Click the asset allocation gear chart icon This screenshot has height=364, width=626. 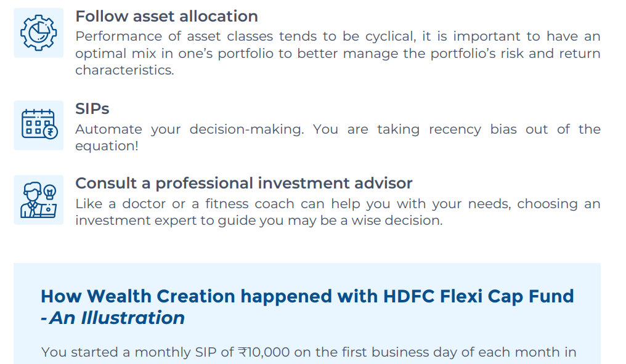pyautogui.click(x=38, y=33)
